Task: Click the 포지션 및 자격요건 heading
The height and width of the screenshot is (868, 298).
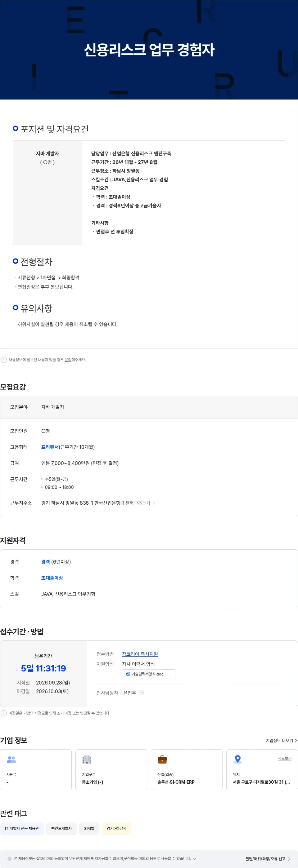Action: [55, 129]
